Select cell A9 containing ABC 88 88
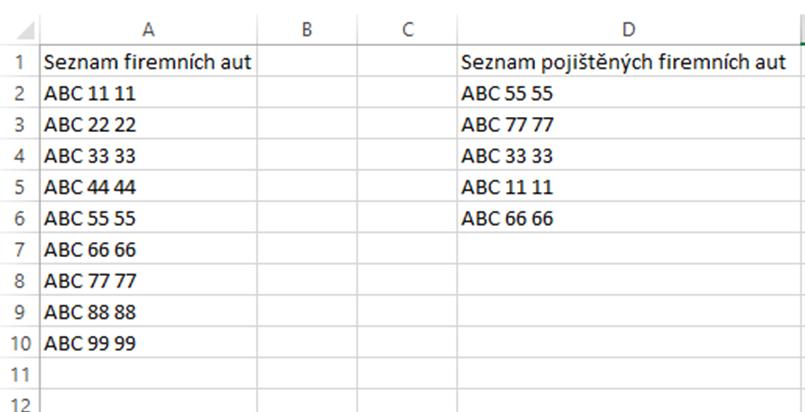This screenshot has width=805, height=412. (x=148, y=311)
